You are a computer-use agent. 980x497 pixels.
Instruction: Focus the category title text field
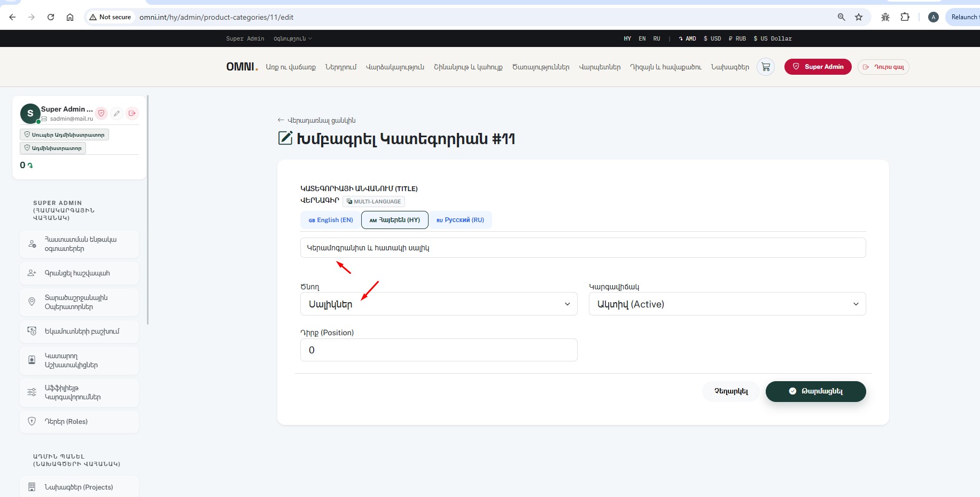coord(583,248)
